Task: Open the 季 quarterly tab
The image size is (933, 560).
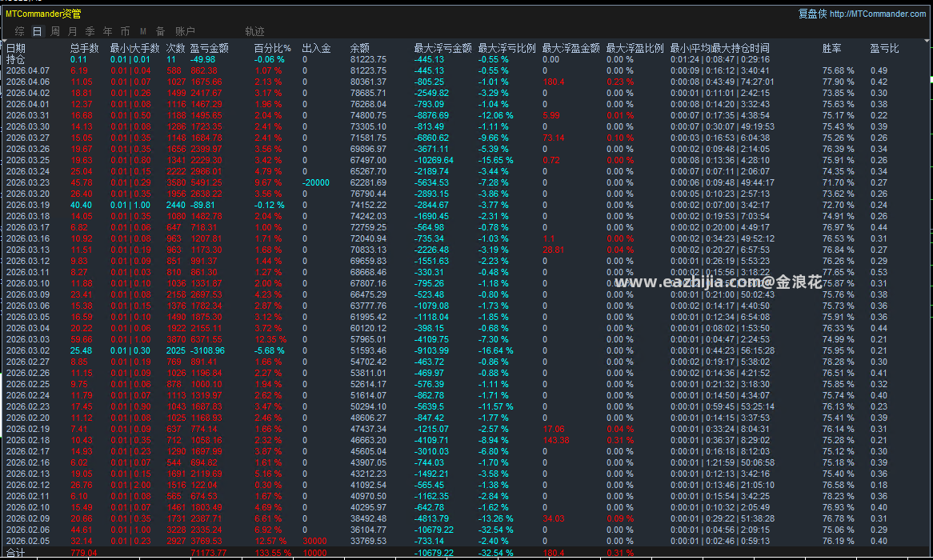Action: point(90,31)
